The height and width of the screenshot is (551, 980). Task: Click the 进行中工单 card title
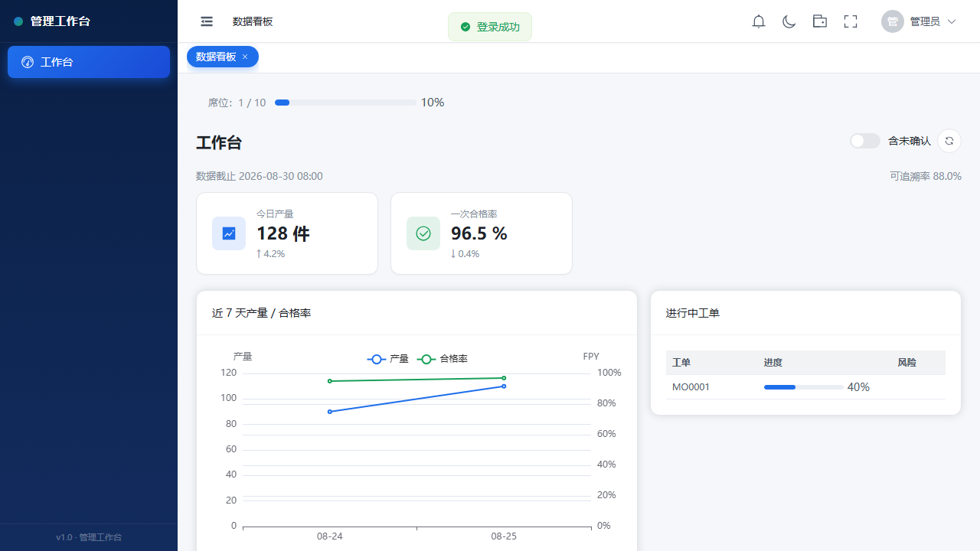(693, 313)
